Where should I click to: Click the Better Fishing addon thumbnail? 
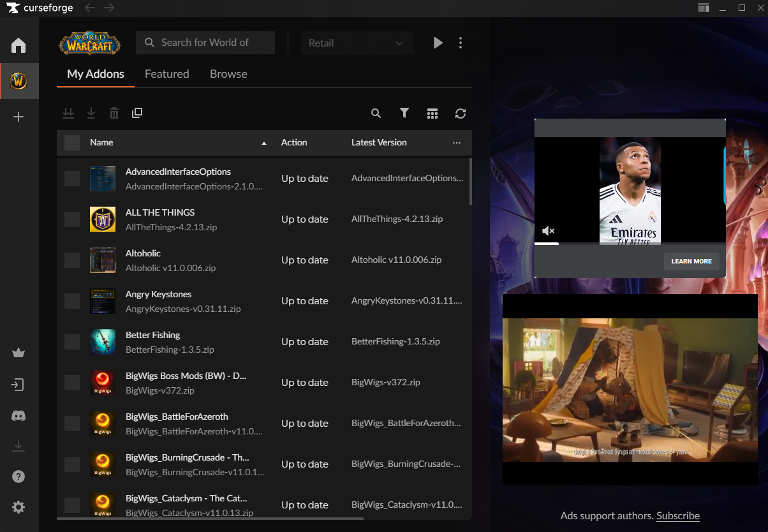click(x=103, y=342)
